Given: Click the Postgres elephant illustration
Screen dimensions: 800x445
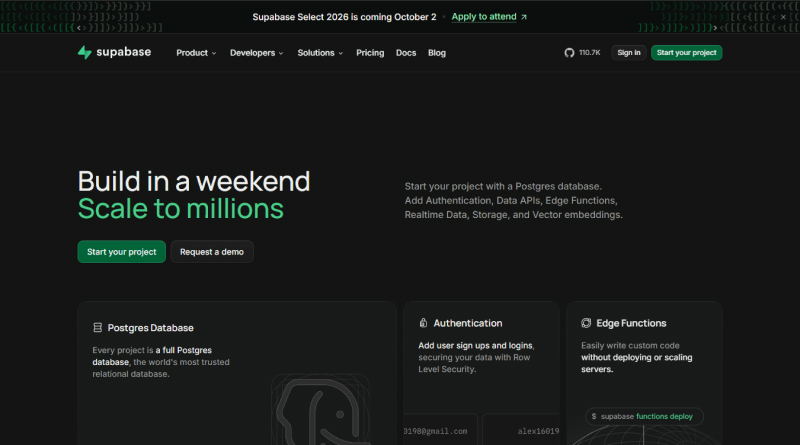Looking at the screenshot, I should pos(321,411).
